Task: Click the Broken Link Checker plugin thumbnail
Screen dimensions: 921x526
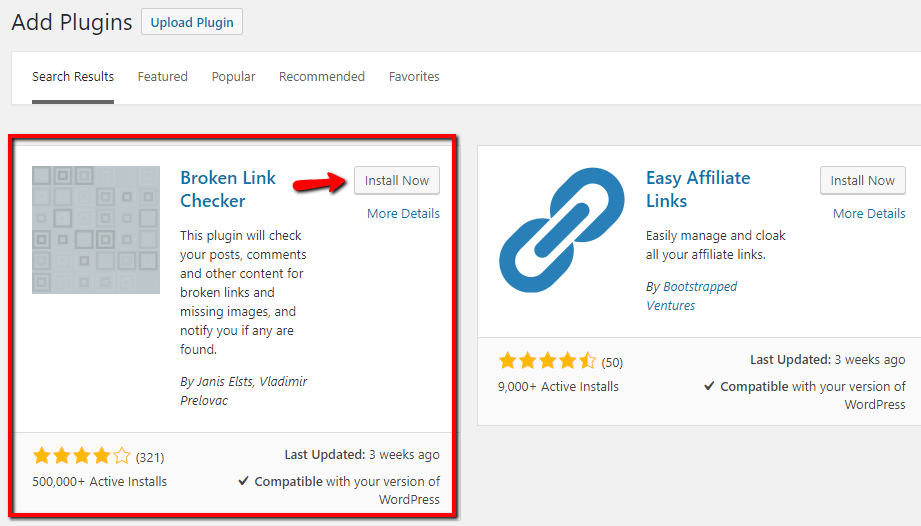Action: click(96, 230)
